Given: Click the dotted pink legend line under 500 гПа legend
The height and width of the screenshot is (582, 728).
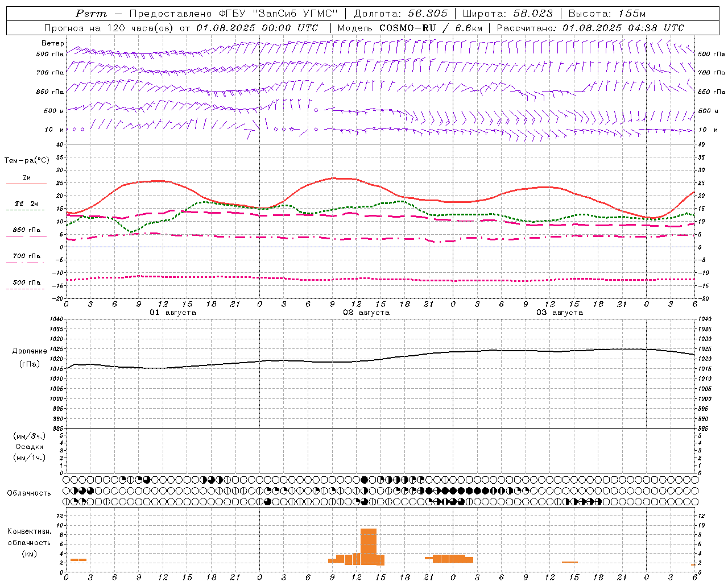Looking at the screenshot, I should (x=26, y=289).
